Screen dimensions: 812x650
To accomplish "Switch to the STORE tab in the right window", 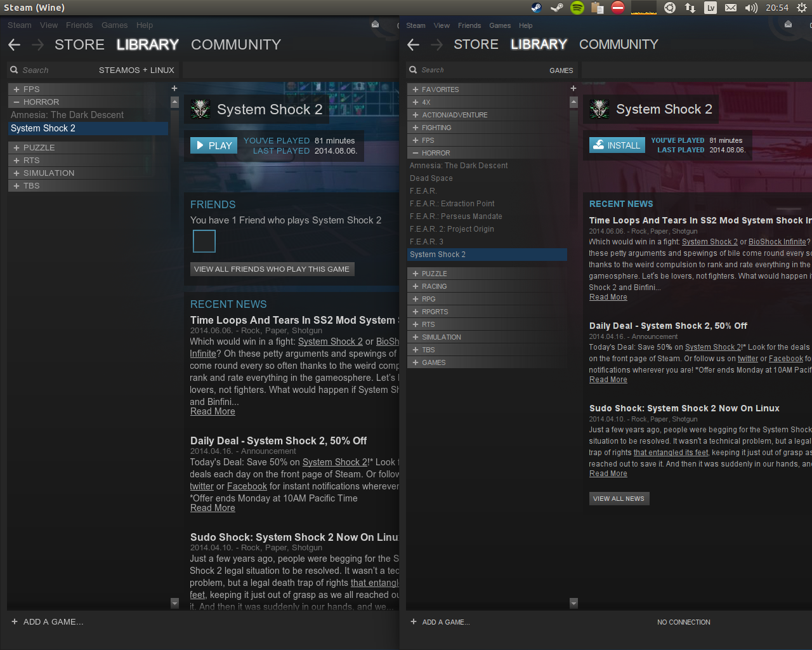I will click(476, 44).
